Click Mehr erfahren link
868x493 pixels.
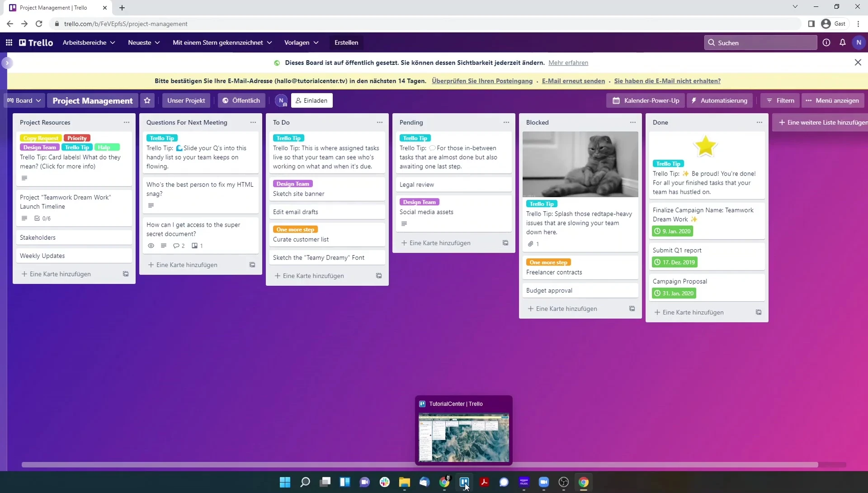point(568,63)
